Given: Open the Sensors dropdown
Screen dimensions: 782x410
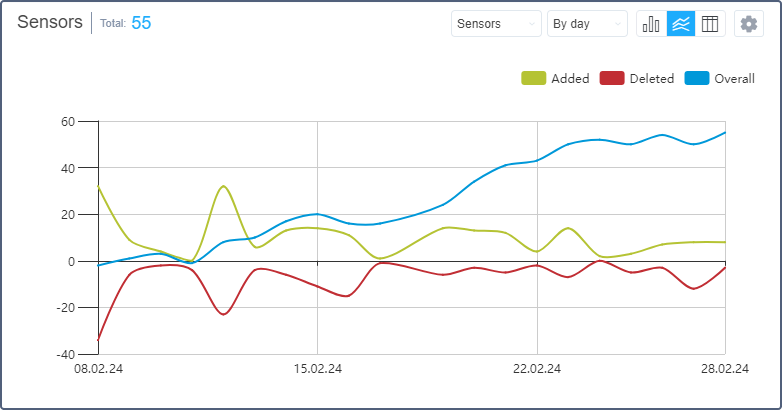Looking at the screenshot, I should [x=496, y=24].
